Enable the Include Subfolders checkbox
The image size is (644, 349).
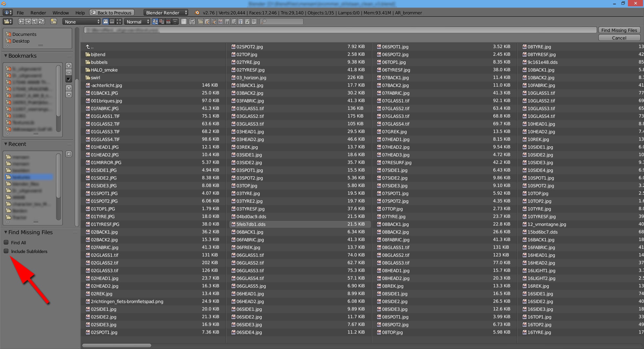tap(6, 251)
